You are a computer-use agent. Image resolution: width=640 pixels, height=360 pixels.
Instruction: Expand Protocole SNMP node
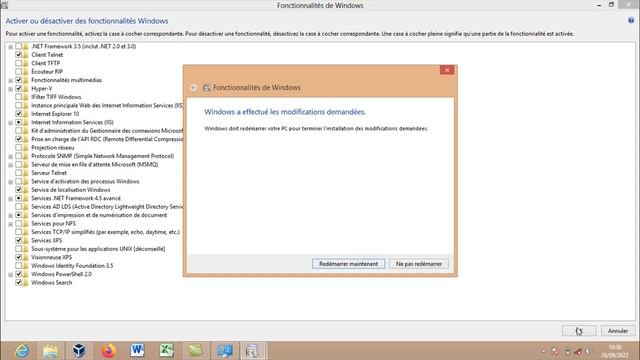tap(11, 156)
